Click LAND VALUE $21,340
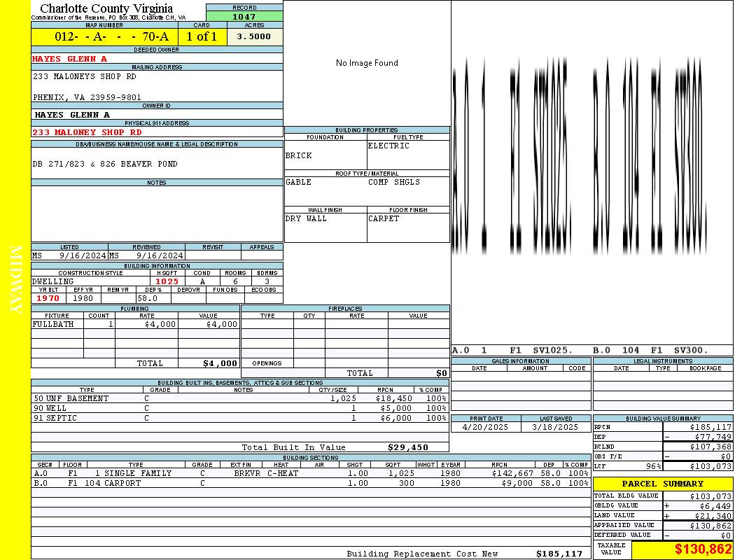Image resolution: width=735 pixels, height=560 pixels. click(x=713, y=516)
